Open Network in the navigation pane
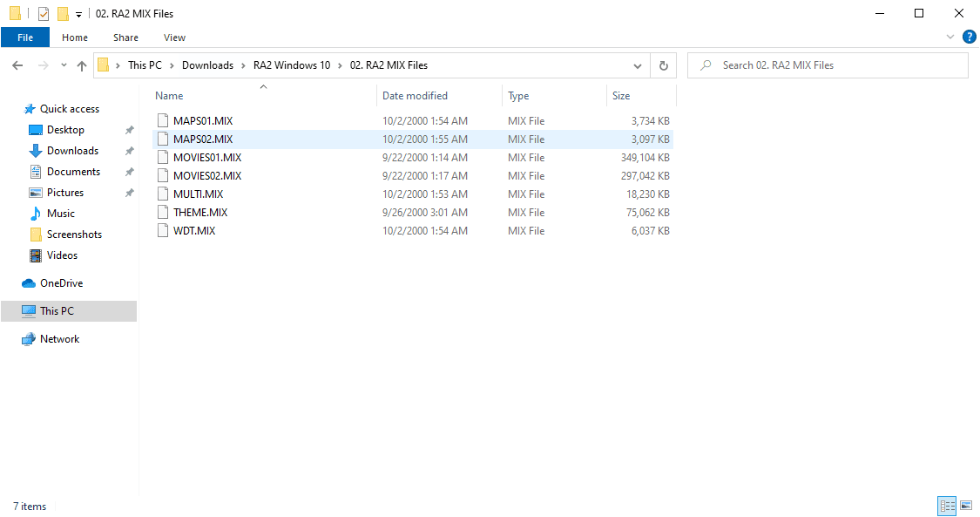This screenshot has width=980, height=517. pyautogui.click(x=59, y=339)
